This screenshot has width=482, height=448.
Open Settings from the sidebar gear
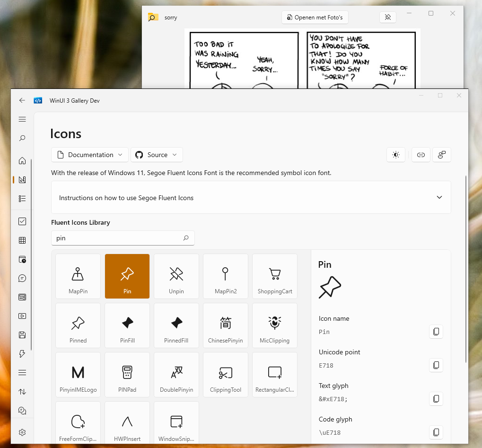pos(22,432)
